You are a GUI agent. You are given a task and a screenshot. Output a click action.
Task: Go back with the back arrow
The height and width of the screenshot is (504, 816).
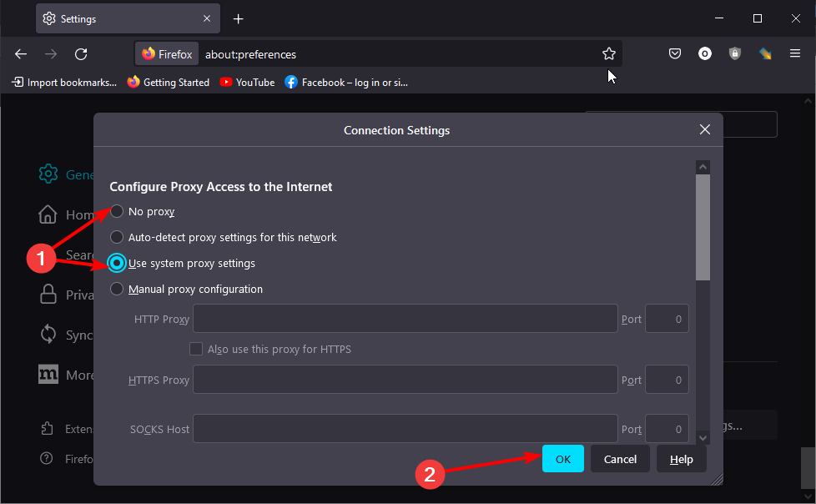(21, 54)
